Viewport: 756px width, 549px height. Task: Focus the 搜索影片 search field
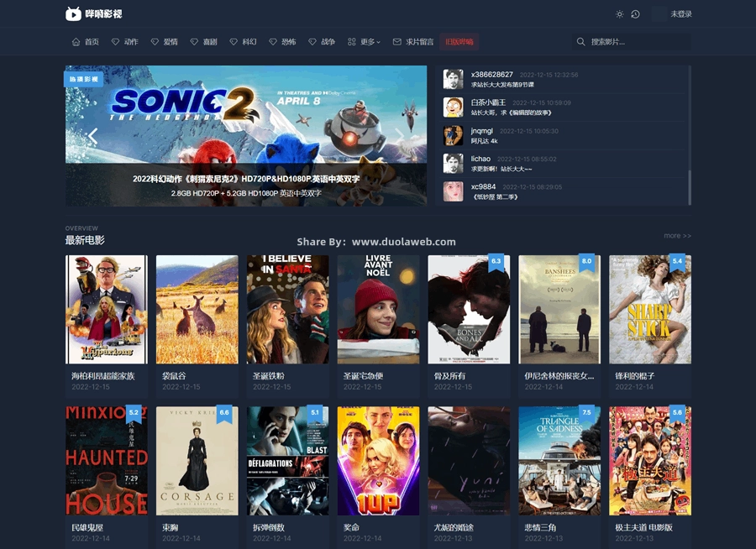(632, 42)
